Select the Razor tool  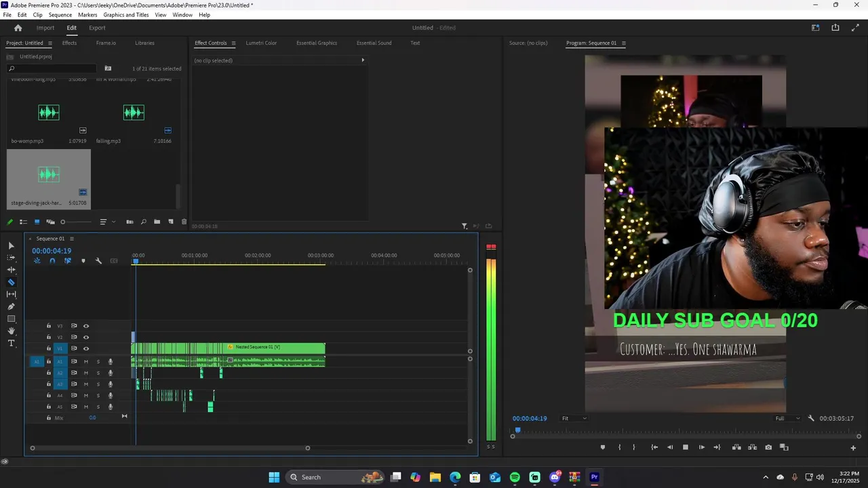11,282
